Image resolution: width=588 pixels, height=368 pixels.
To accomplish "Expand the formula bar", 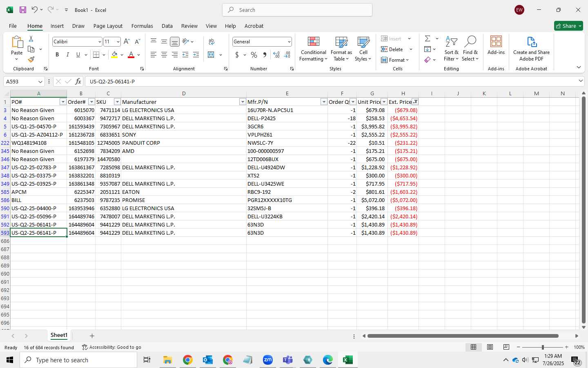I will point(581,81).
